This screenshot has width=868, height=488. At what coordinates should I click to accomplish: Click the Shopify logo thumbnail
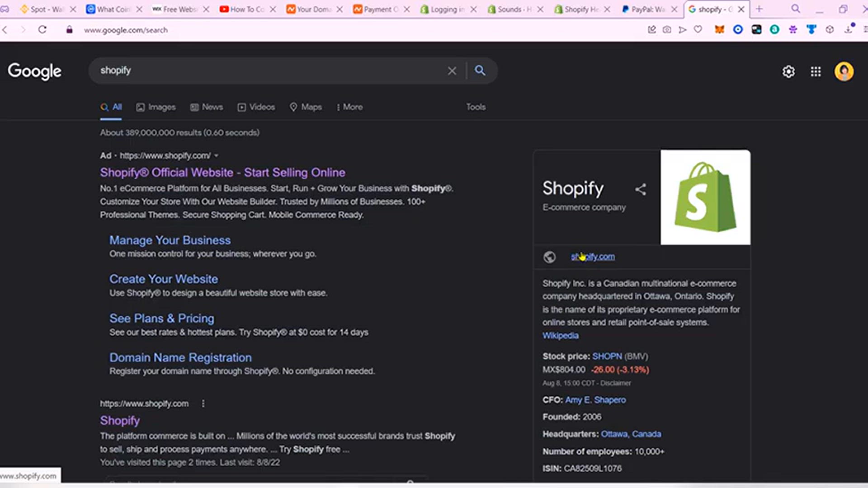pos(705,197)
